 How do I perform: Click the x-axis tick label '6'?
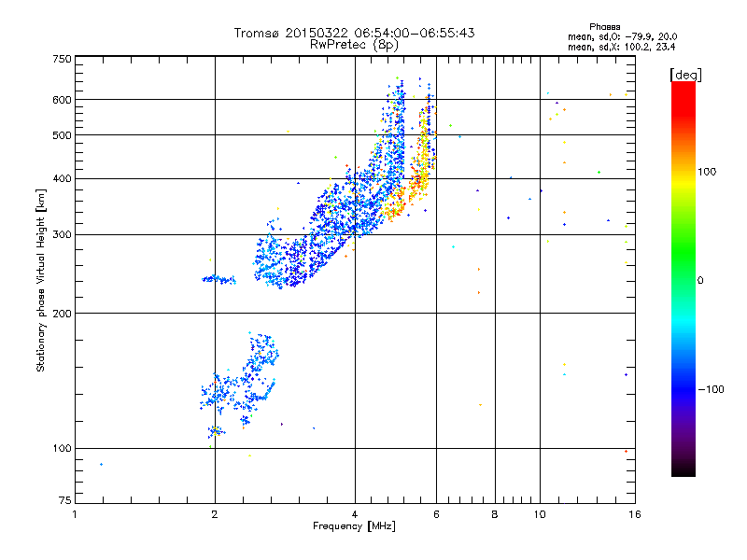pos(436,514)
